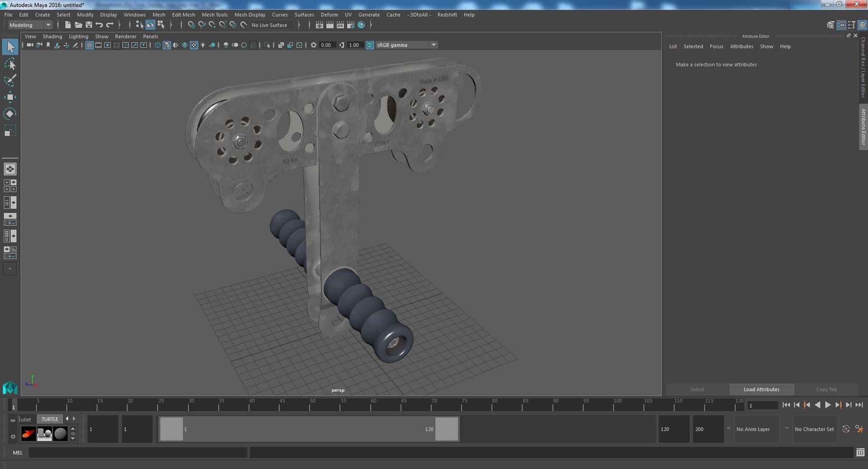Screen dimensions: 868x469
Task: Click the single perspective layout icon
Action: (x=10, y=169)
